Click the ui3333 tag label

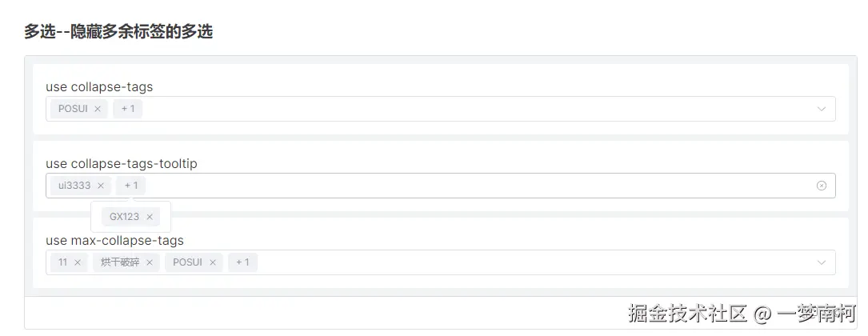pos(74,186)
